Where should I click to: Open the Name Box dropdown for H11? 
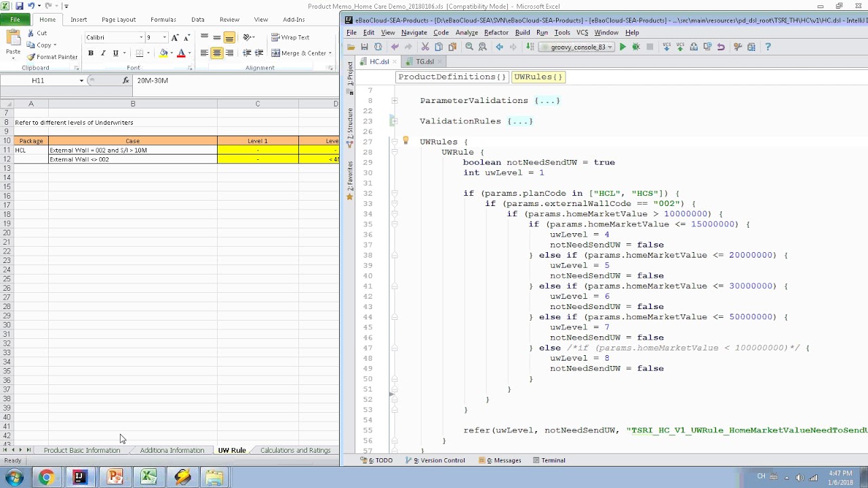coord(81,81)
